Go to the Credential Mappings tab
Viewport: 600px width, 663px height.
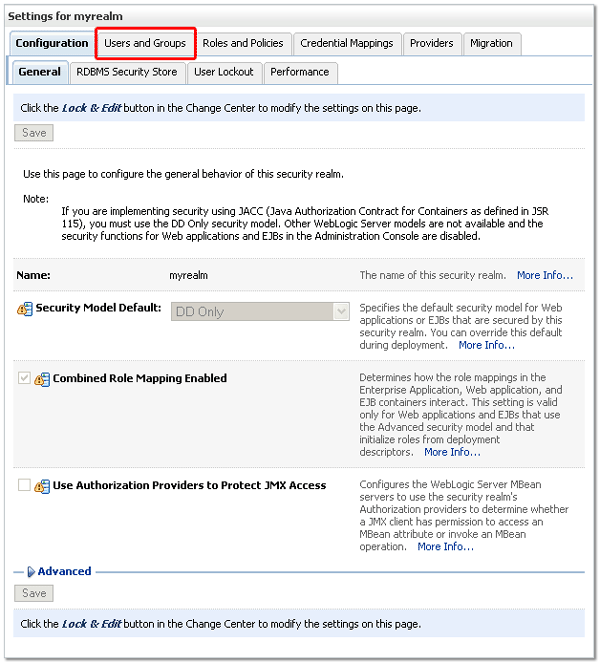346,44
